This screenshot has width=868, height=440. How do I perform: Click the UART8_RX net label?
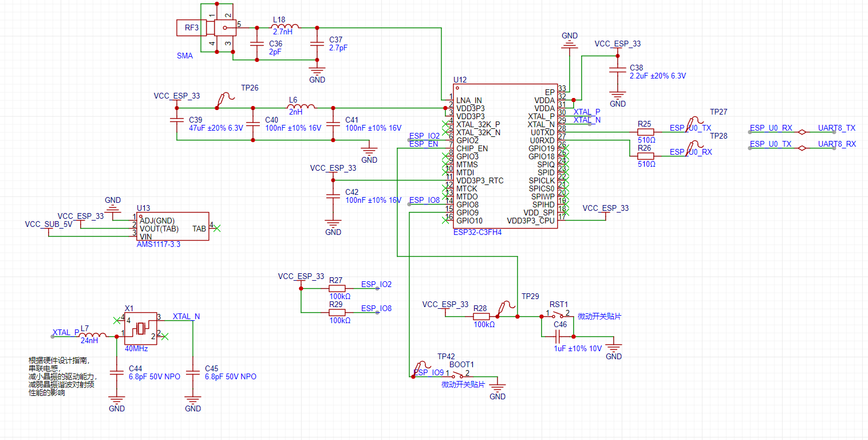837,144
